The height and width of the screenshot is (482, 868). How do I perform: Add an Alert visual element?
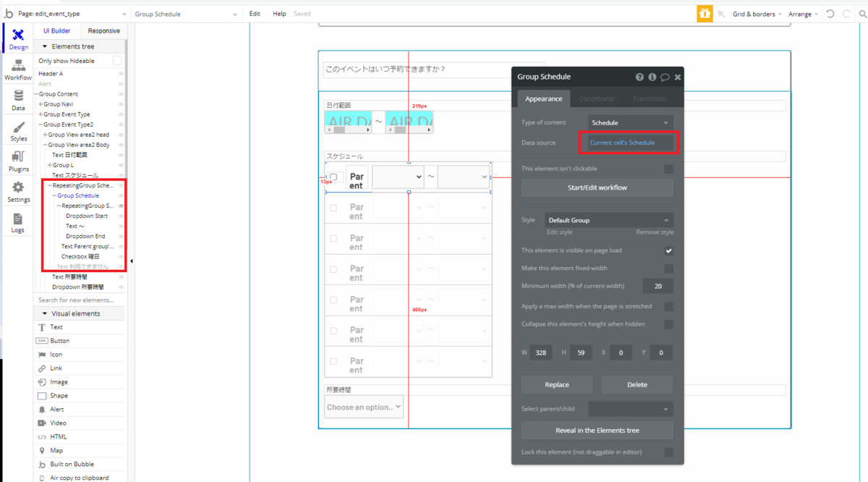[x=80, y=410]
